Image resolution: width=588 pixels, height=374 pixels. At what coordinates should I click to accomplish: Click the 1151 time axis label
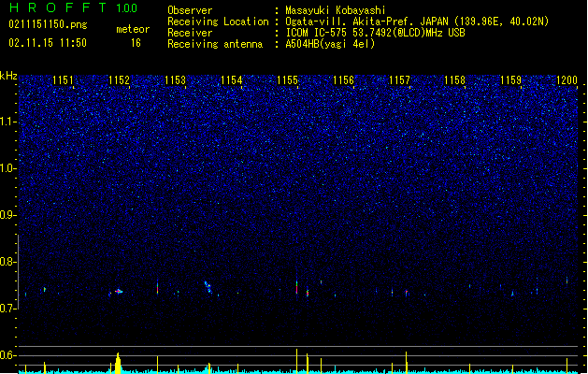point(63,79)
